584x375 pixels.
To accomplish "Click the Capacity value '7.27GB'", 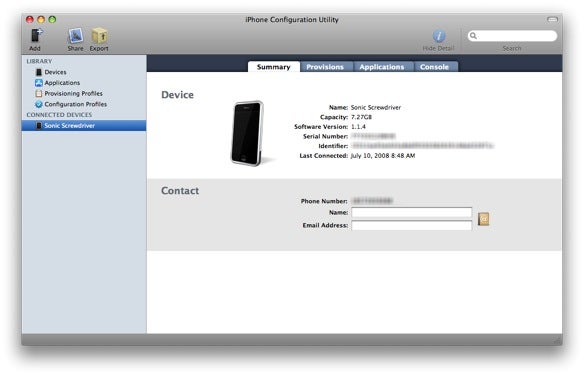I will click(x=361, y=117).
